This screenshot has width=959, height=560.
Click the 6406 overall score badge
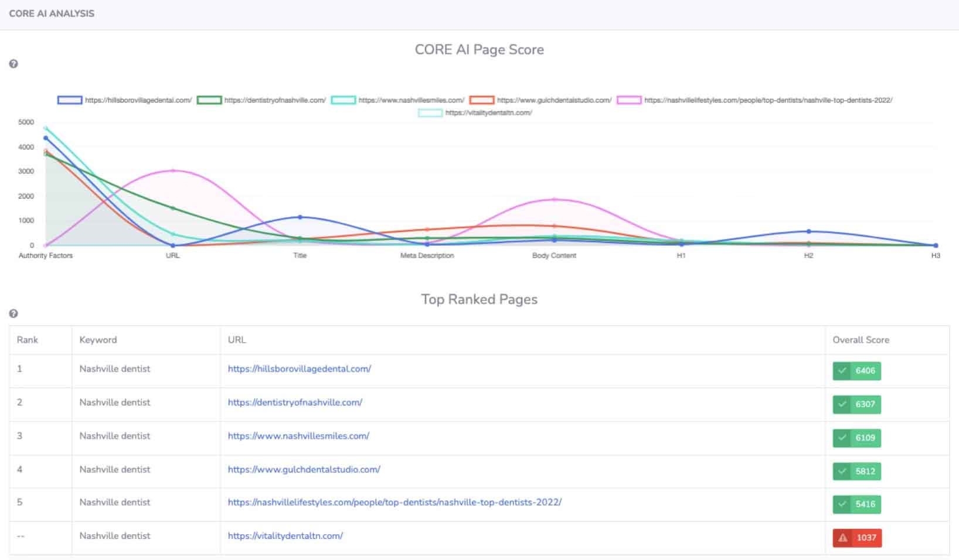click(856, 371)
